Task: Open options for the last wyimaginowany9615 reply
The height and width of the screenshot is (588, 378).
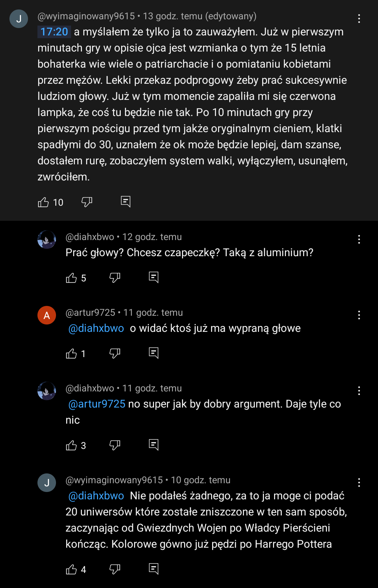Action: click(359, 483)
